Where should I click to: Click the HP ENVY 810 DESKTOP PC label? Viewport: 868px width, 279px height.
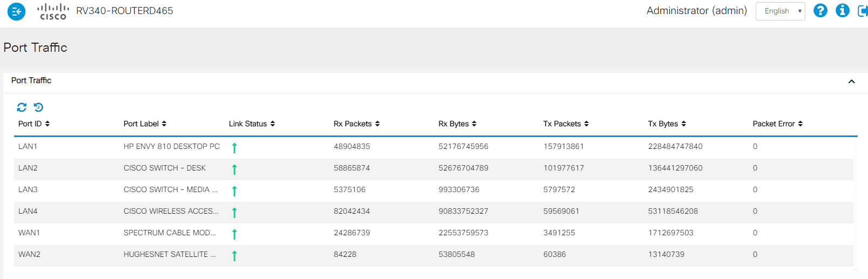click(172, 146)
